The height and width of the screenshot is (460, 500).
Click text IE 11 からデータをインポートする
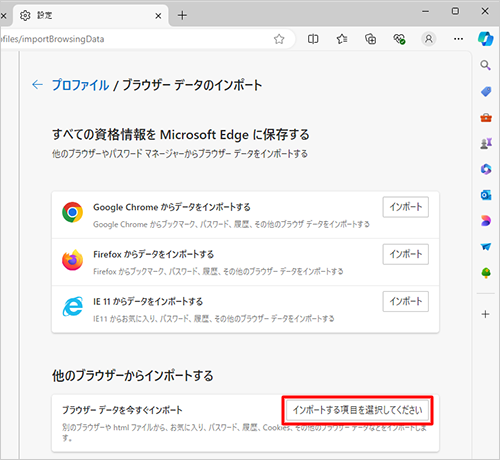click(x=148, y=302)
